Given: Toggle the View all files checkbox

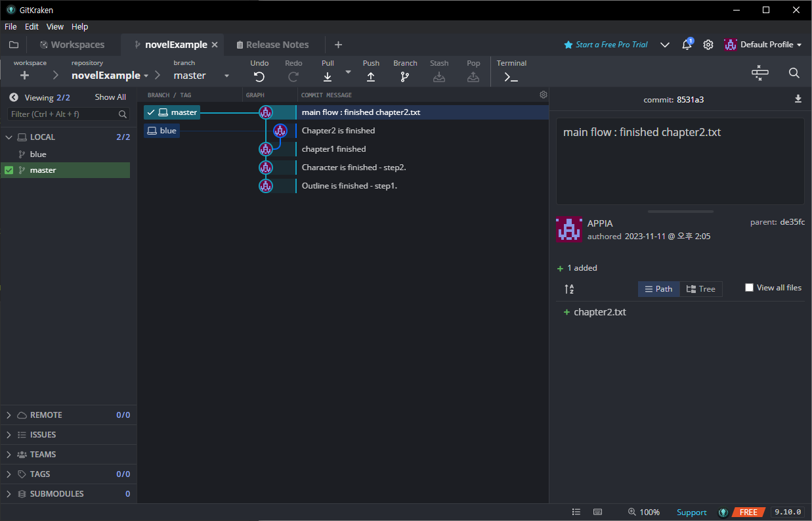Looking at the screenshot, I should coord(749,288).
